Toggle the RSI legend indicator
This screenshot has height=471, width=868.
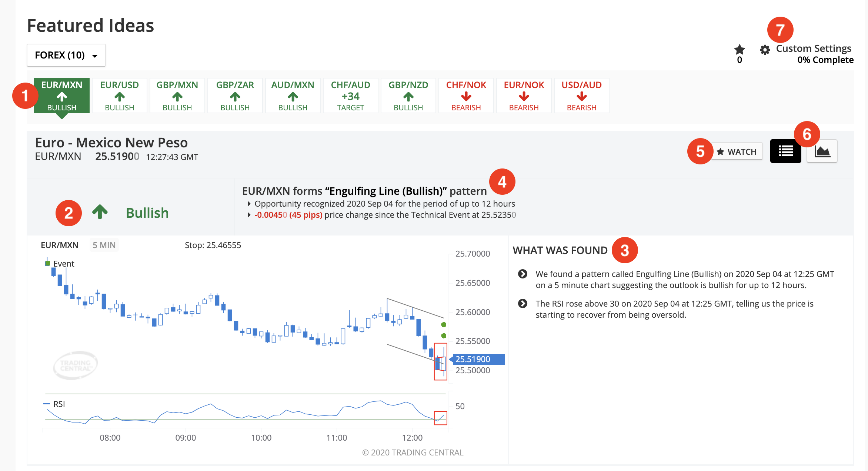pos(47,404)
